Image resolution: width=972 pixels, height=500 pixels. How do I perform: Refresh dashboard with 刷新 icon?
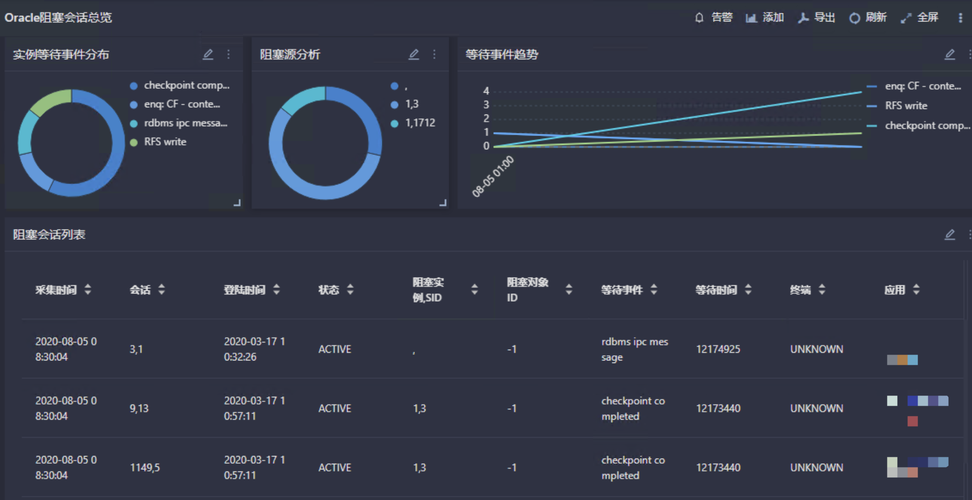pyautogui.click(x=854, y=18)
